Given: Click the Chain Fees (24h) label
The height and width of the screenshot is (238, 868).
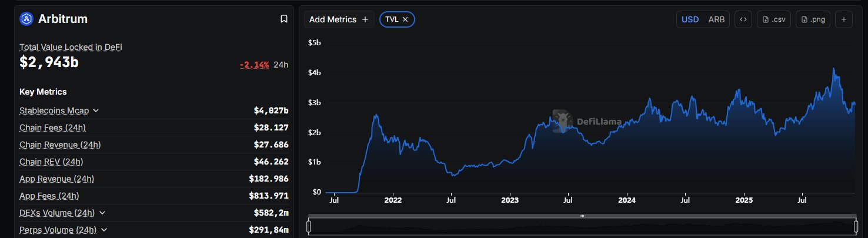Looking at the screenshot, I should (52, 128).
